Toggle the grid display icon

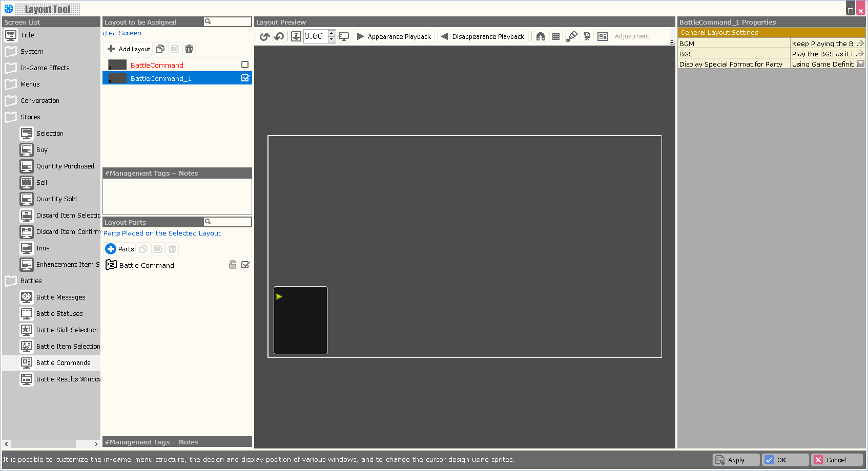tap(556, 36)
